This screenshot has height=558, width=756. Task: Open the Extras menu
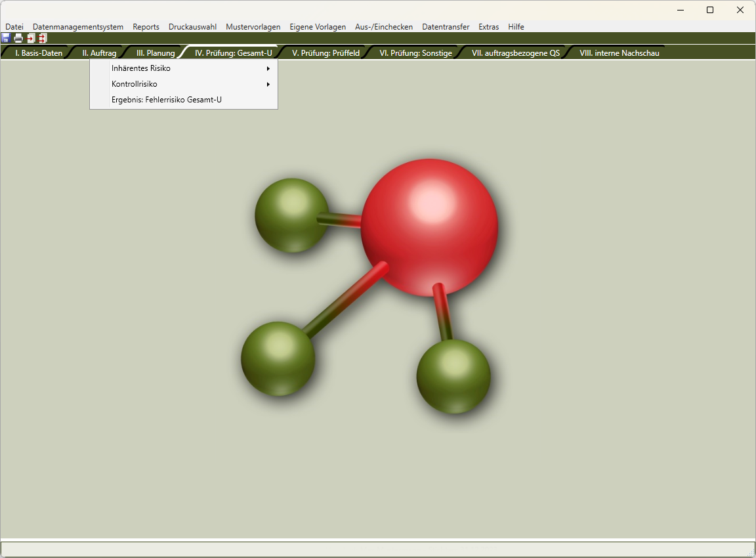(488, 27)
